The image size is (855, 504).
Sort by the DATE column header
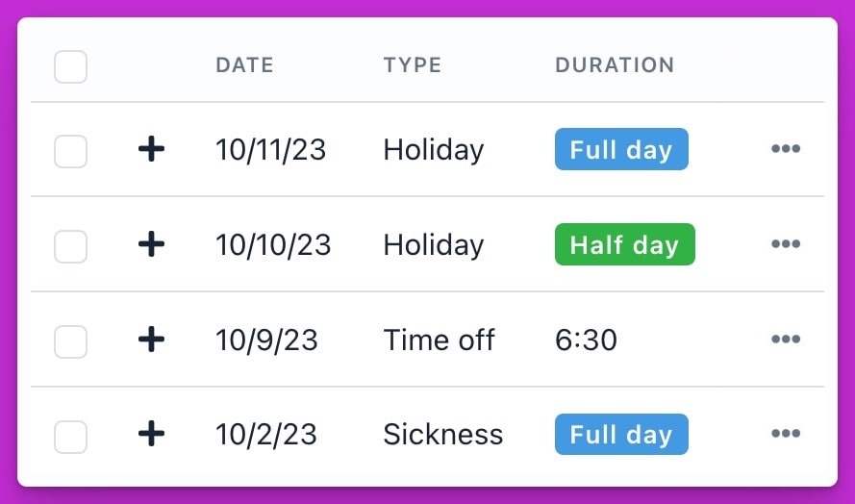[244, 64]
